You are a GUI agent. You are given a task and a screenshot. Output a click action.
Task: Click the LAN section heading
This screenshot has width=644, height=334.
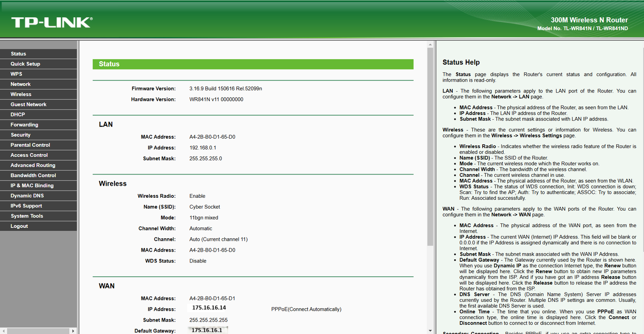point(106,125)
